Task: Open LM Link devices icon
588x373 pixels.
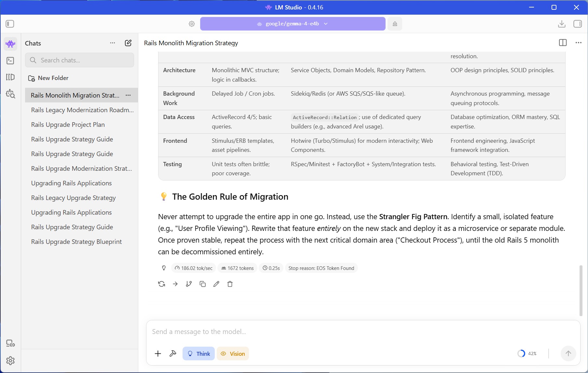Action: click(10, 343)
